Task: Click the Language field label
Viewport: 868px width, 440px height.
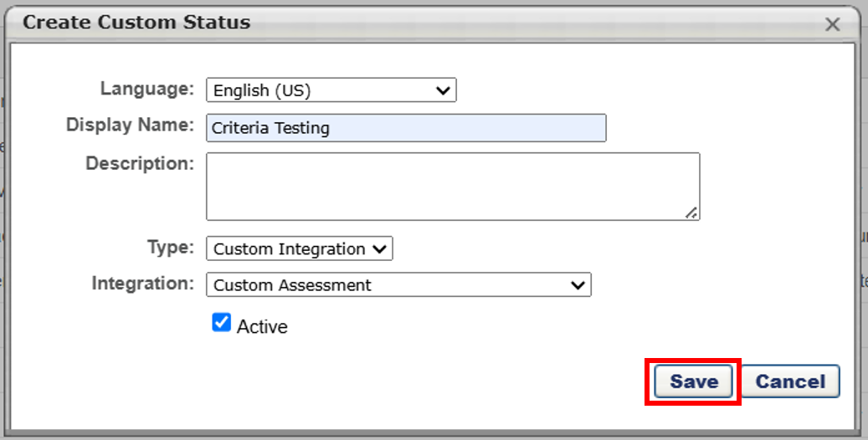Action: pos(146,89)
